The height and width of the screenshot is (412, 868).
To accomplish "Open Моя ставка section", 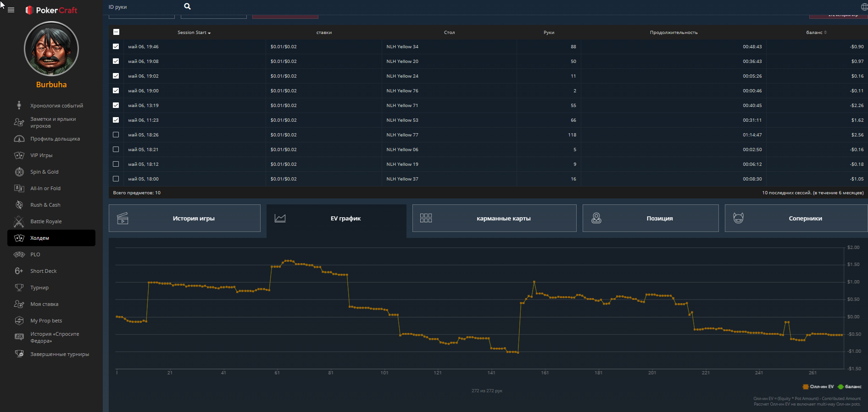I will [x=51, y=304].
